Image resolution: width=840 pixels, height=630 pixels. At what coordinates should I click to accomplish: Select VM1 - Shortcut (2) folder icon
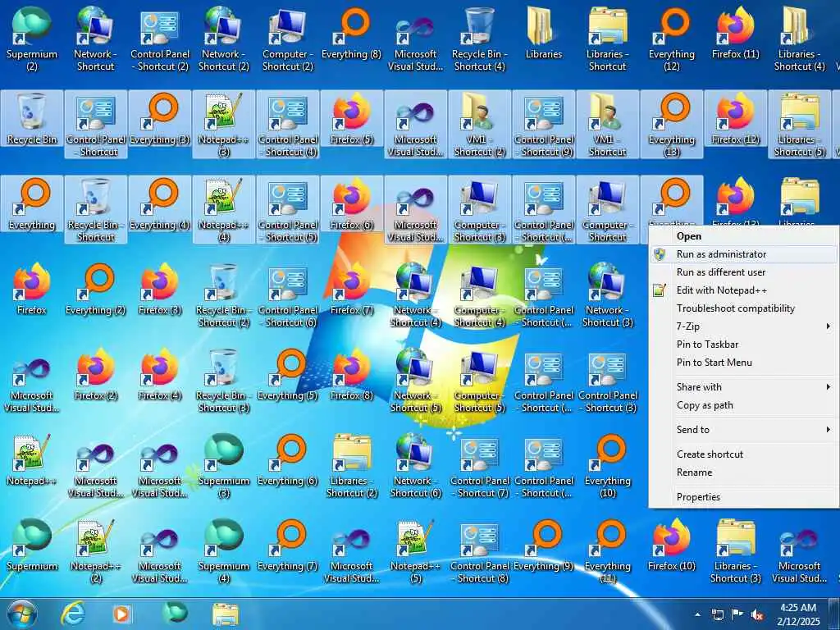pyautogui.click(x=479, y=125)
